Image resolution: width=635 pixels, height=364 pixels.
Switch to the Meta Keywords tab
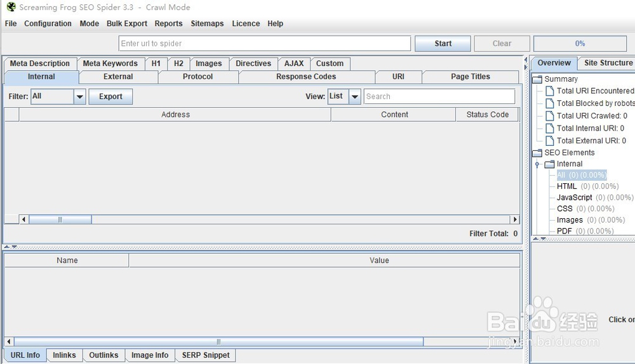click(110, 63)
